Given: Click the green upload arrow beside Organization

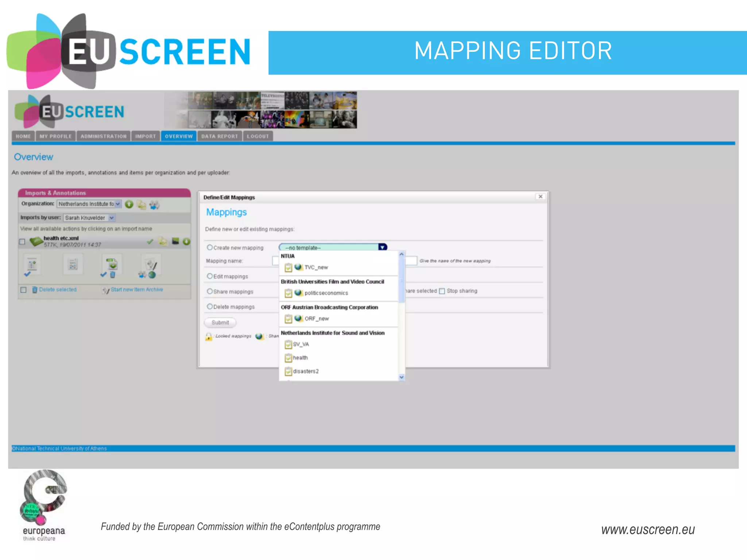Looking at the screenshot, I should tap(129, 204).
